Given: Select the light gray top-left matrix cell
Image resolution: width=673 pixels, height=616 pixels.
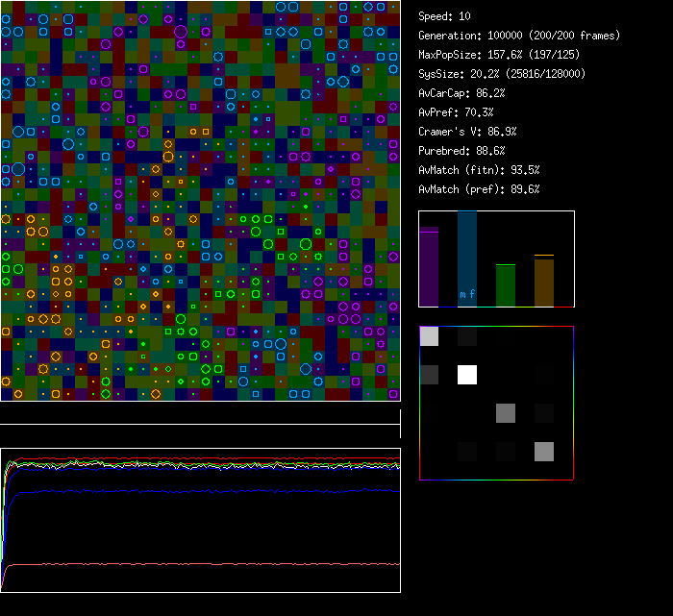Looking at the screenshot, I should coord(429,336).
